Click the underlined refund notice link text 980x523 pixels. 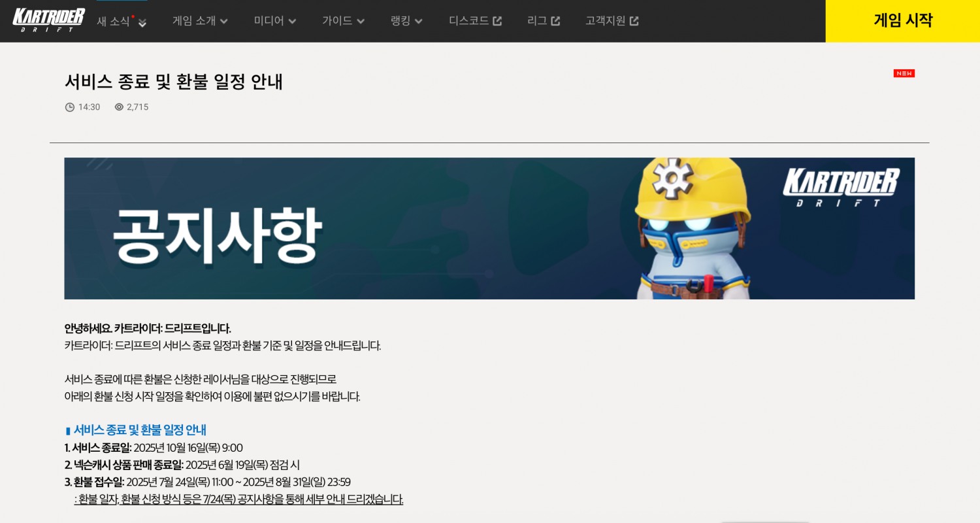click(238, 499)
